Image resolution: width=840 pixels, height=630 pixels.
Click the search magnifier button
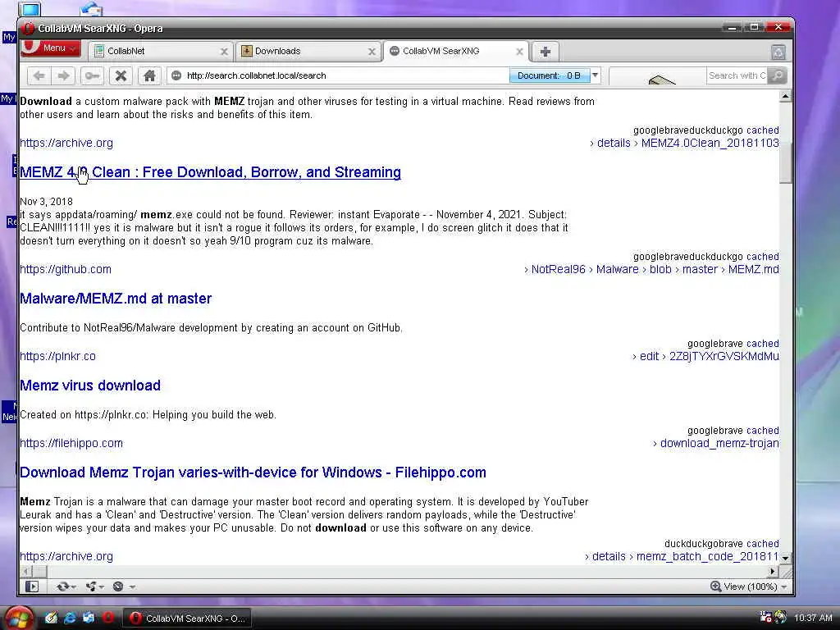(x=777, y=75)
